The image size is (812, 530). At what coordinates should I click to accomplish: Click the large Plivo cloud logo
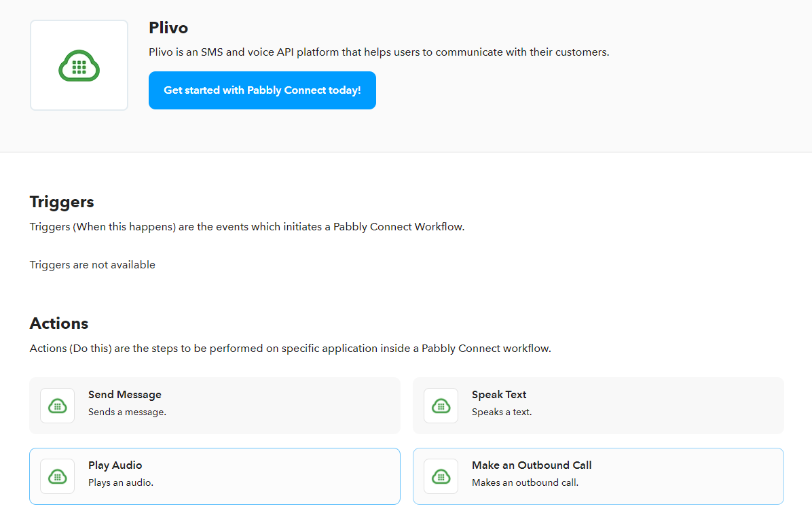[79, 66]
